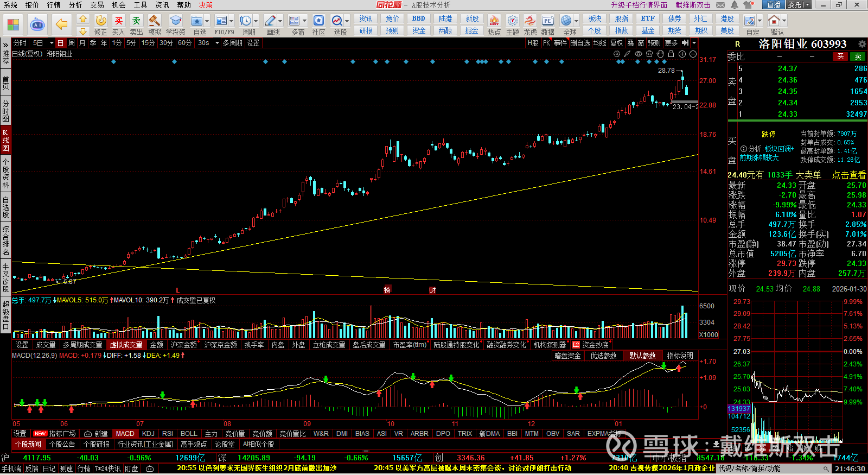Image resolution: width=868 pixels, height=475 pixels.
Task: Toggle 均线 moving averages display
Action: pos(599,43)
